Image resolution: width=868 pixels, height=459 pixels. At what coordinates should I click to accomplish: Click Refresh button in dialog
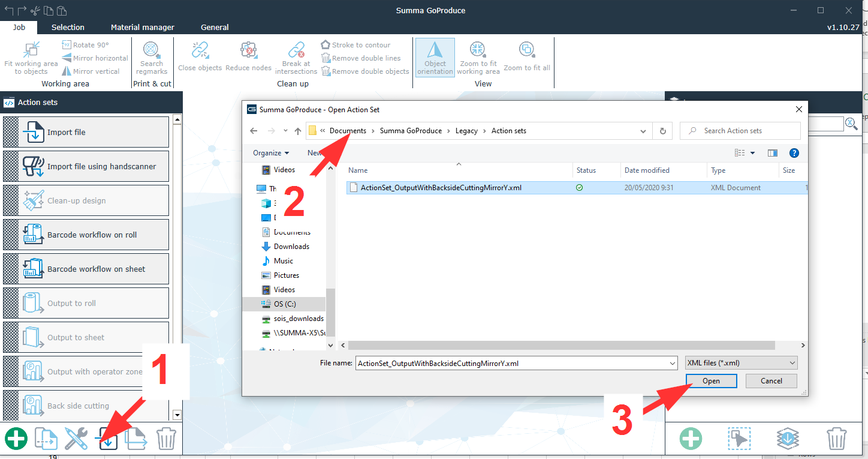point(662,131)
